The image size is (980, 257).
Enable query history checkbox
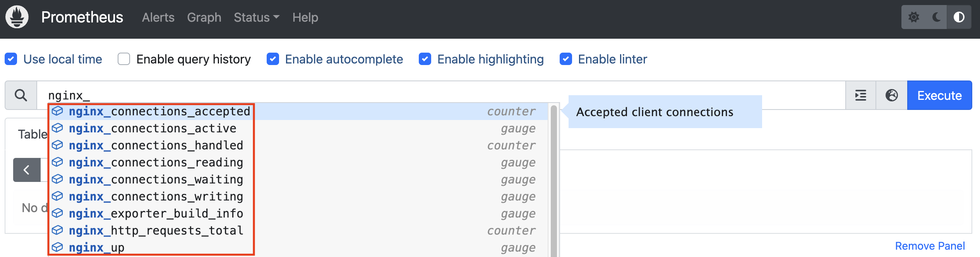coord(124,59)
